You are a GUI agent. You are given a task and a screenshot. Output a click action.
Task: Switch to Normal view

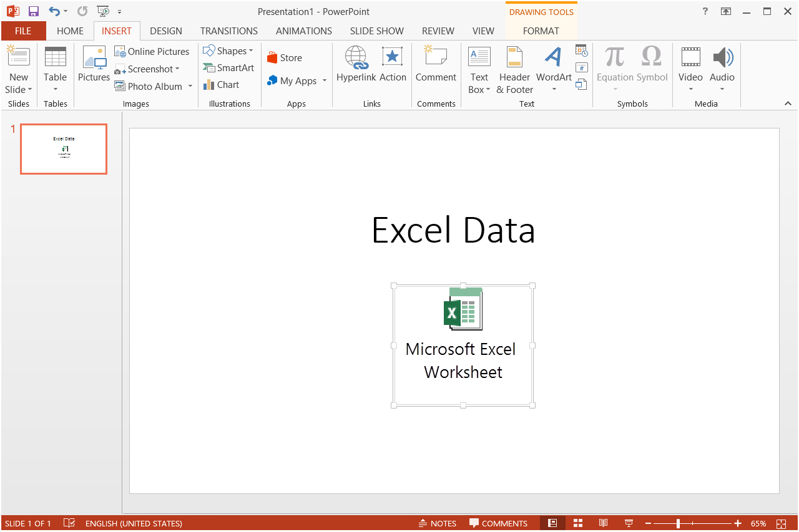[x=552, y=523]
